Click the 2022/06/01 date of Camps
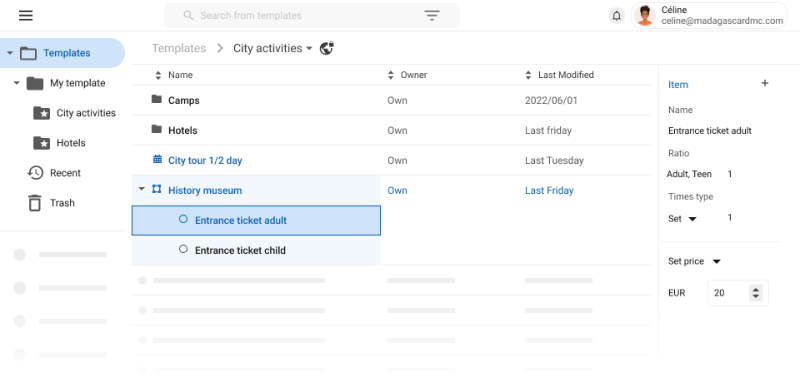800x390 pixels. [551, 101]
